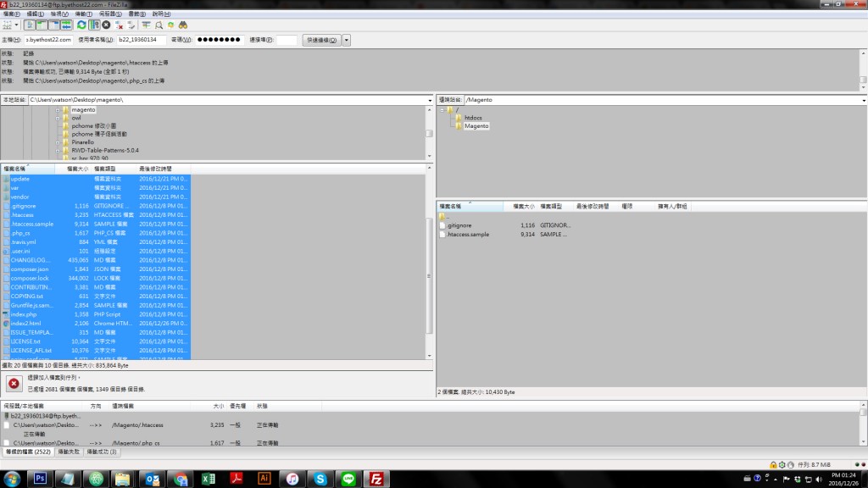
Task: Open the 傳輸(T) menu
Action: click(84, 14)
